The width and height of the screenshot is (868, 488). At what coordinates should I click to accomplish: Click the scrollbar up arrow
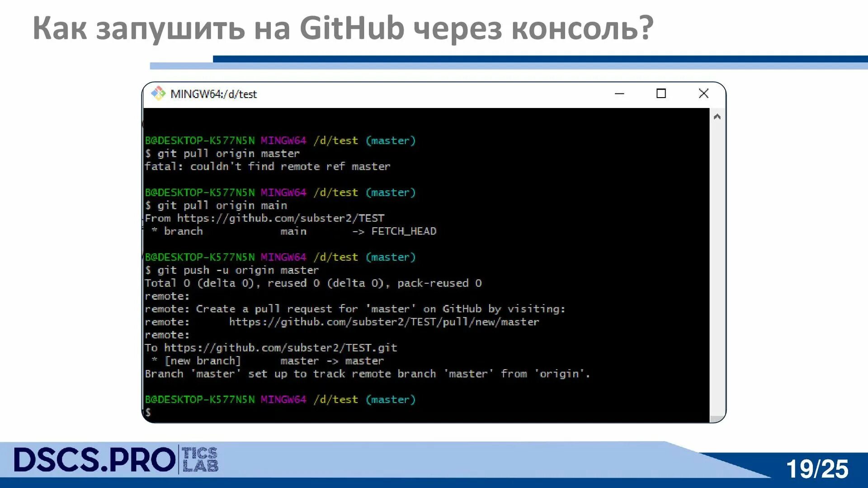[717, 117]
